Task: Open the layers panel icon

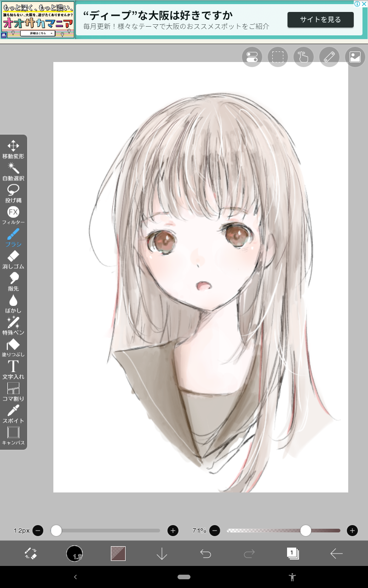Action: [x=293, y=553]
